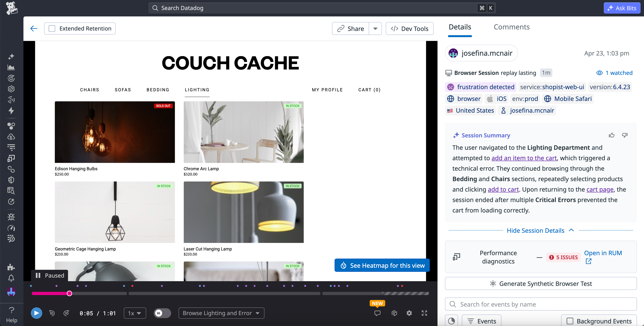Open the 1x playback speed dropdown
This screenshot has height=326, width=644.
point(135,313)
